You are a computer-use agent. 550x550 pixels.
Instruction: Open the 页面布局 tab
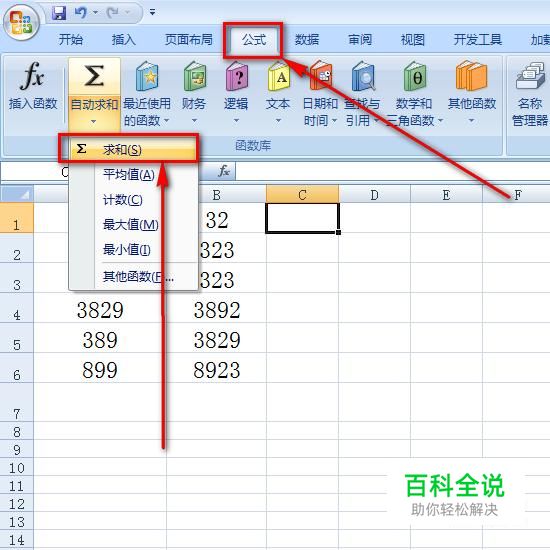point(189,40)
